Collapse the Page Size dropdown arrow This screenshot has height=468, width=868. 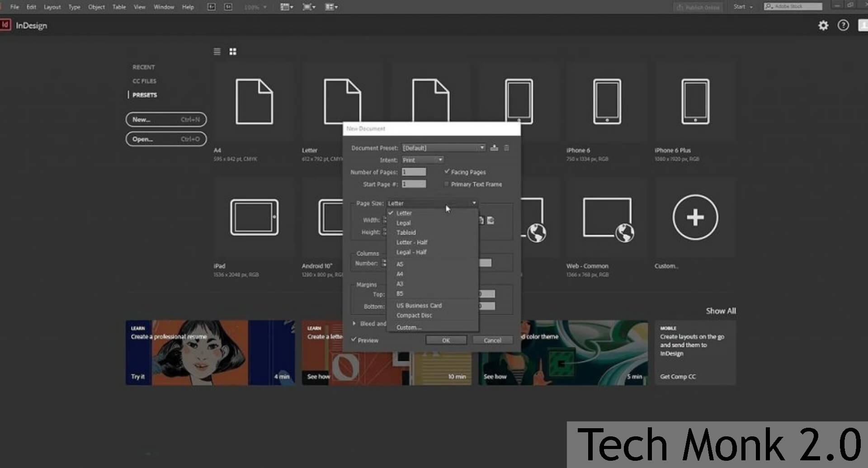474,203
